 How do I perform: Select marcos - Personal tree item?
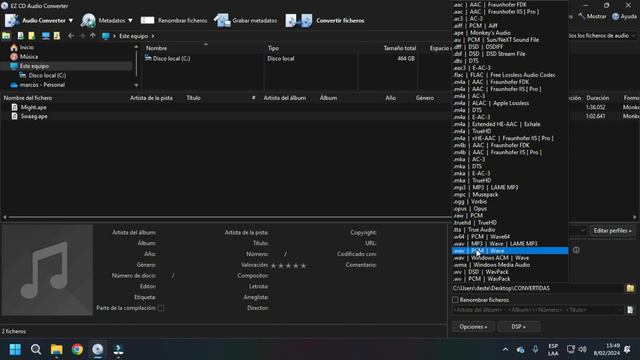point(42,85)
